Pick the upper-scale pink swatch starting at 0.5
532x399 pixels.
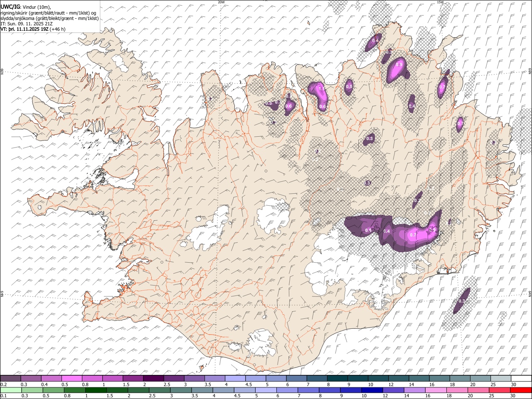pyautogui.click(x=72, y=378)
